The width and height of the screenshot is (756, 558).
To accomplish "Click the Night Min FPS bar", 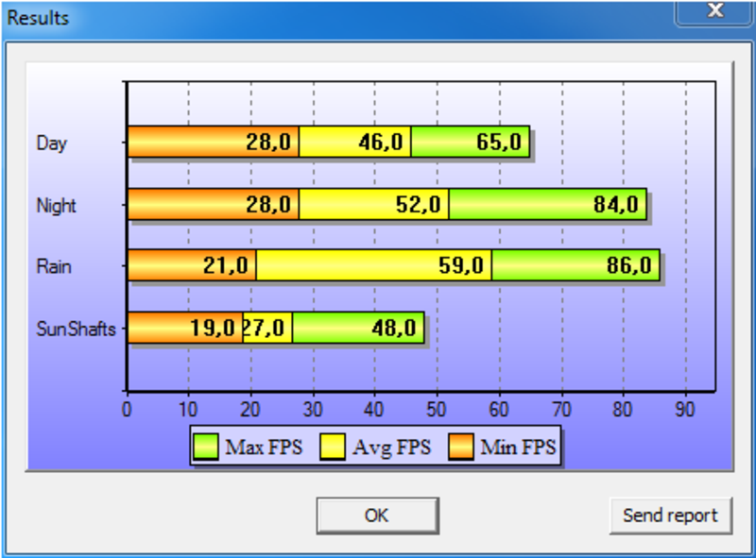I will coord(214,204).
